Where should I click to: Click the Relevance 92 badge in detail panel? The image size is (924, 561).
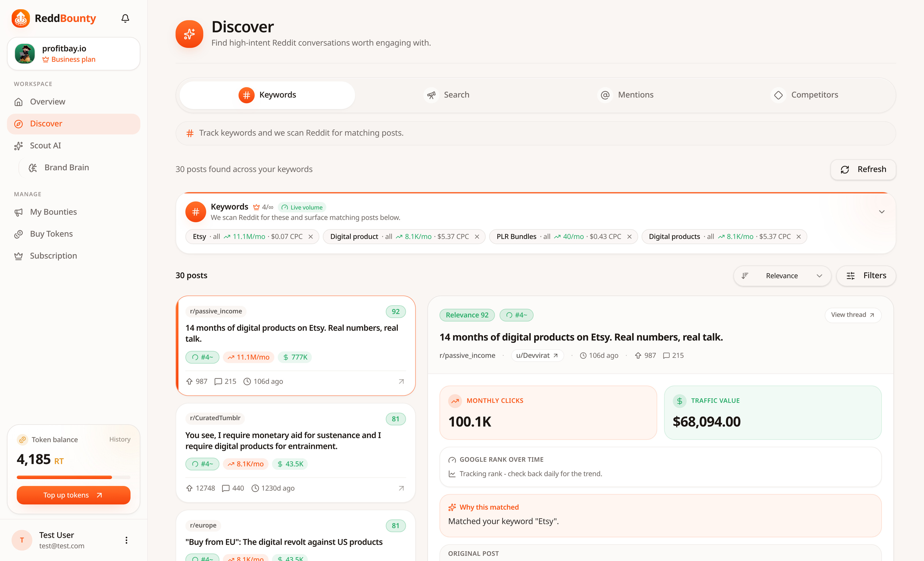coord(467,315)
